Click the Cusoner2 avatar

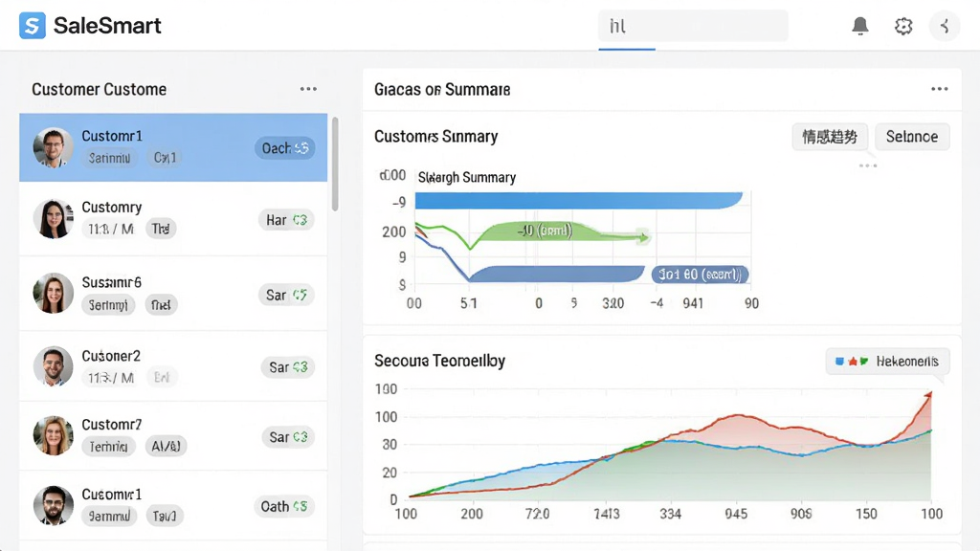tap(54, 366)
